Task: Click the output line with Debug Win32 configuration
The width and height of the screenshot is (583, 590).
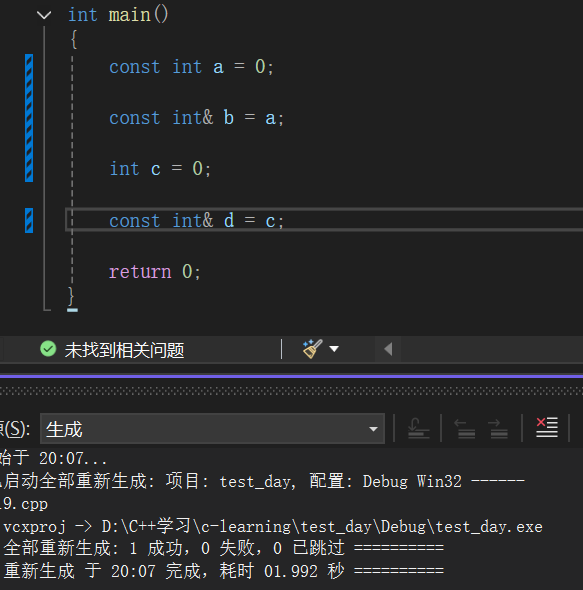Action: pos(263,481)
